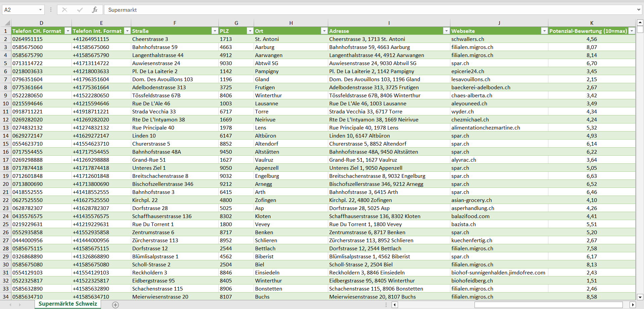This screenshot has height=309, width=644.
Task: Click phone cell +41585634710
Action: pyautogui.click(x=101, y=297)
